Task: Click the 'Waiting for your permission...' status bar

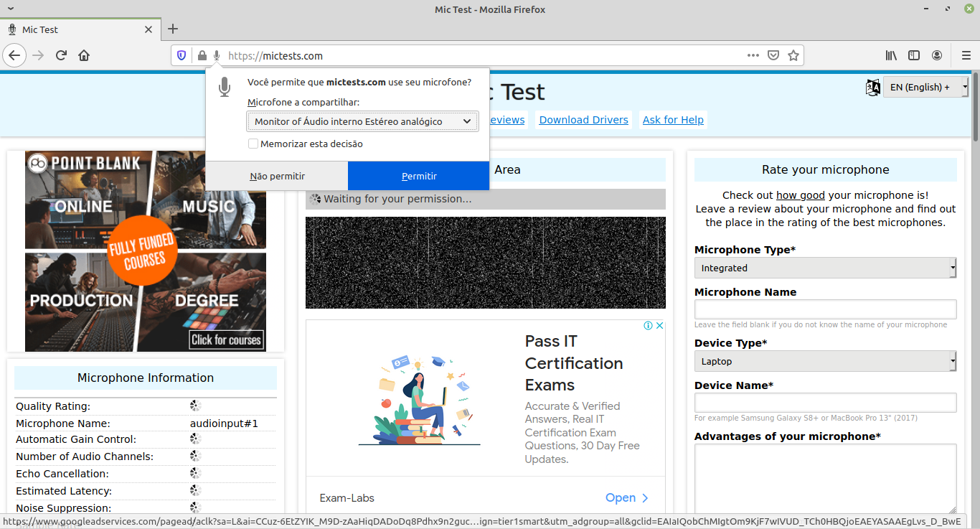Action: click(x=486, y=199)
